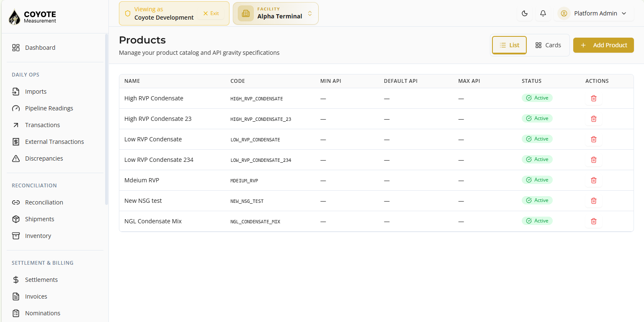The width and height of the screenshot is (644, 322).
Task: Delete the Low RVP Condensate 234 row
Action: tap(593, 160)
